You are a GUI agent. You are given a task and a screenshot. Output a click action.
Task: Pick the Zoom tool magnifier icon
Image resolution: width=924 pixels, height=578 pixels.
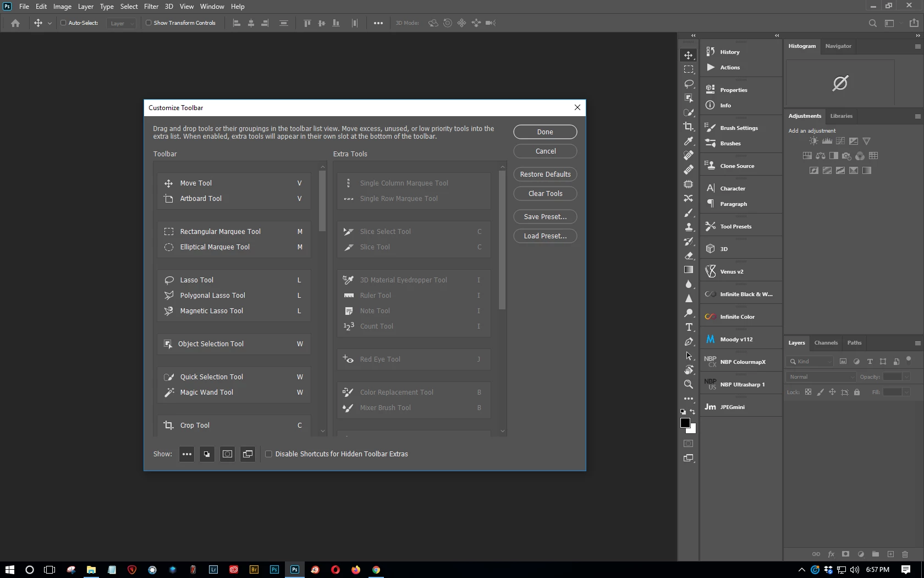coord(689,384)
